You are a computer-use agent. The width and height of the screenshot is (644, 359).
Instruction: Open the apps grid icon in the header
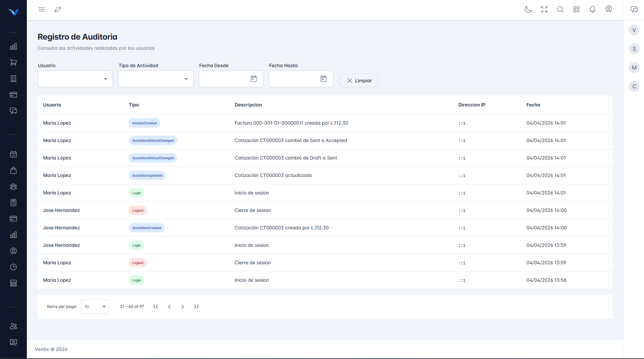tap(576, 9)
